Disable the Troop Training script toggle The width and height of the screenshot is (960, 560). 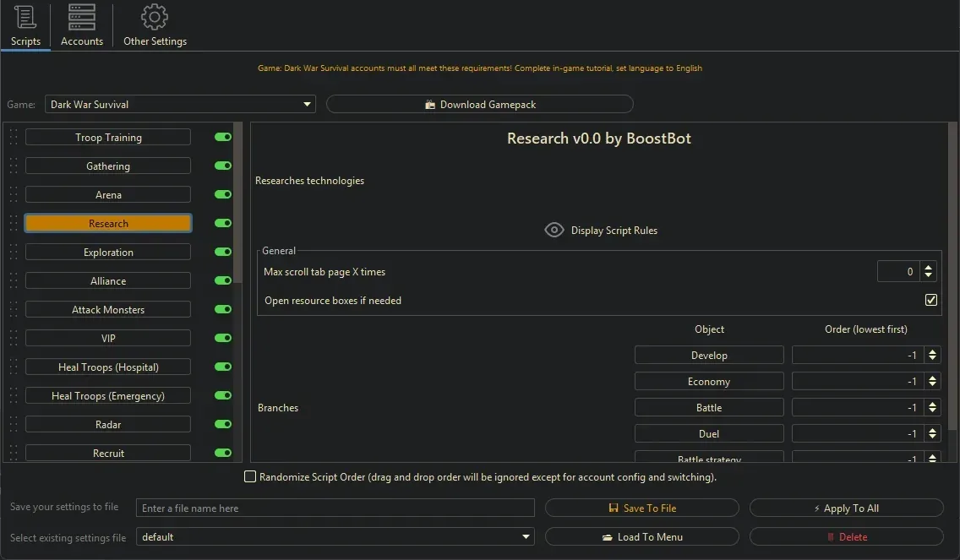point(223,137)
